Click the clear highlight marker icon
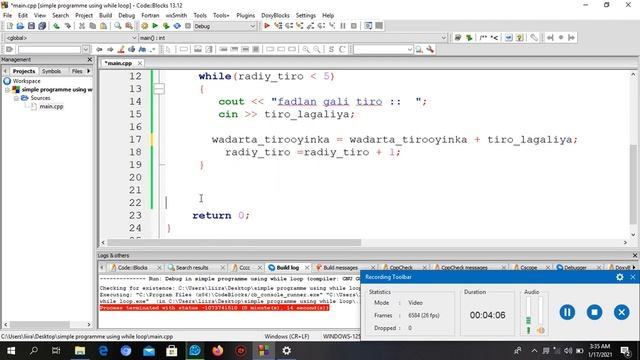The width and height of the screenshot is (640, 360). pyautogui.click(x=121, y=49)
